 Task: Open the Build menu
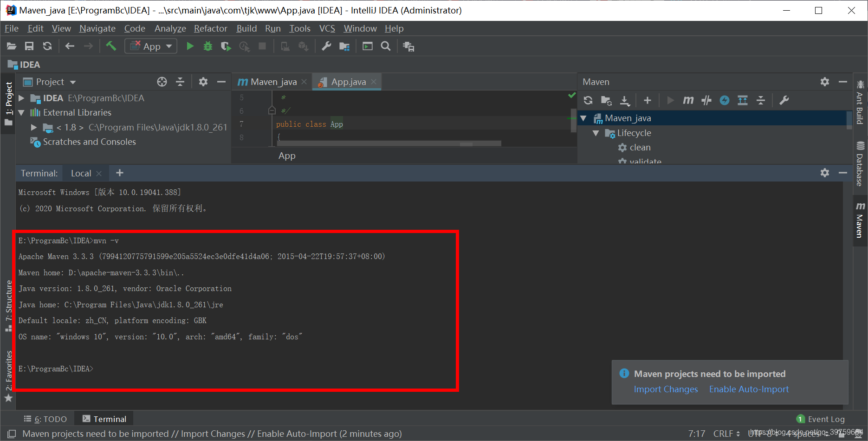pyautogui.click(x=246, y=28)
